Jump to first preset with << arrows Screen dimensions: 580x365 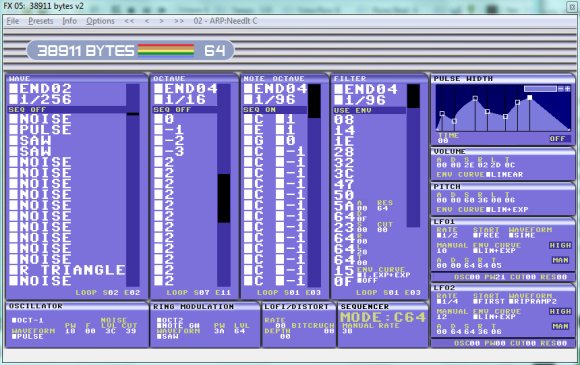point(129,21)
